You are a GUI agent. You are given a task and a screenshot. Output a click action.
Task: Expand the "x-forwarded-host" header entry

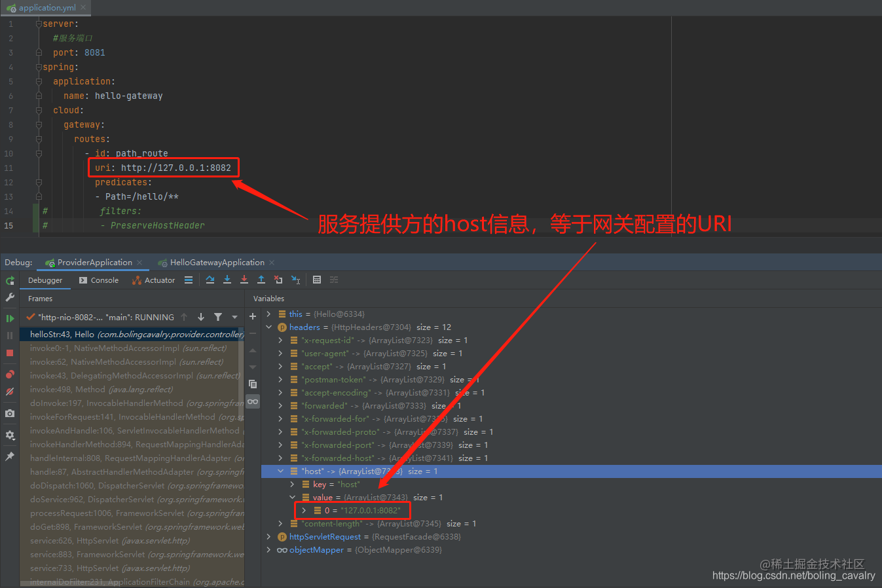pyautogui.click(x=281, y=458)
